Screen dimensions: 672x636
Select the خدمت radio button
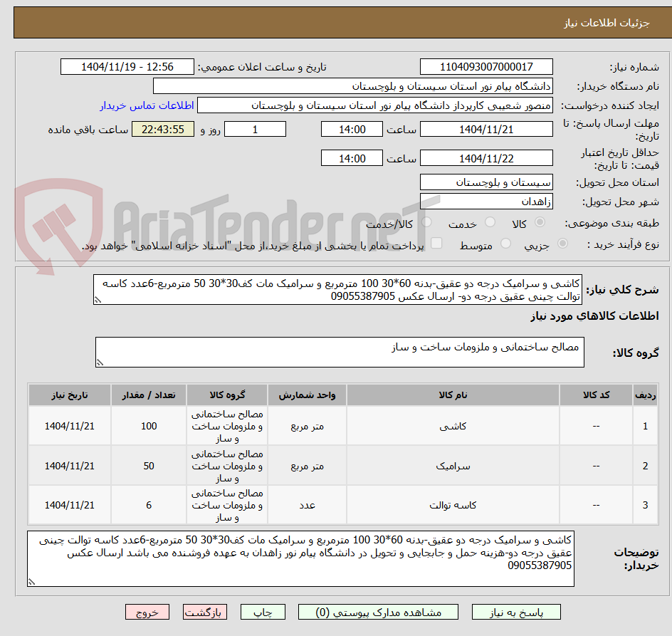coord(490,222)
